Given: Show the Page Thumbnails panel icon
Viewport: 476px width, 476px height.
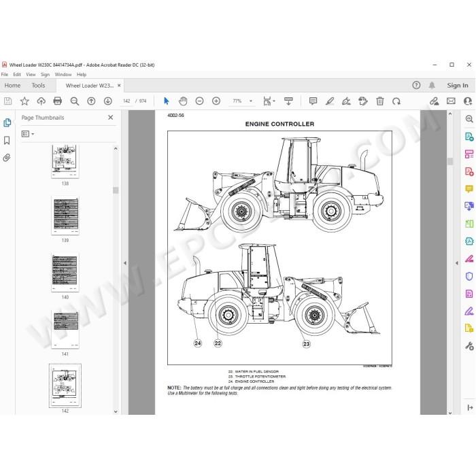Looking at the screenshot, I should click(x=7, y=122).
